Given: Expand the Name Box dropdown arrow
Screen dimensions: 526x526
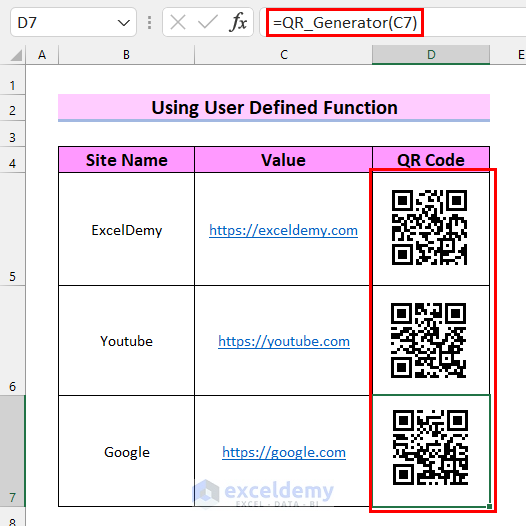Looking at the screenshot, I should [x=123, y=23].
